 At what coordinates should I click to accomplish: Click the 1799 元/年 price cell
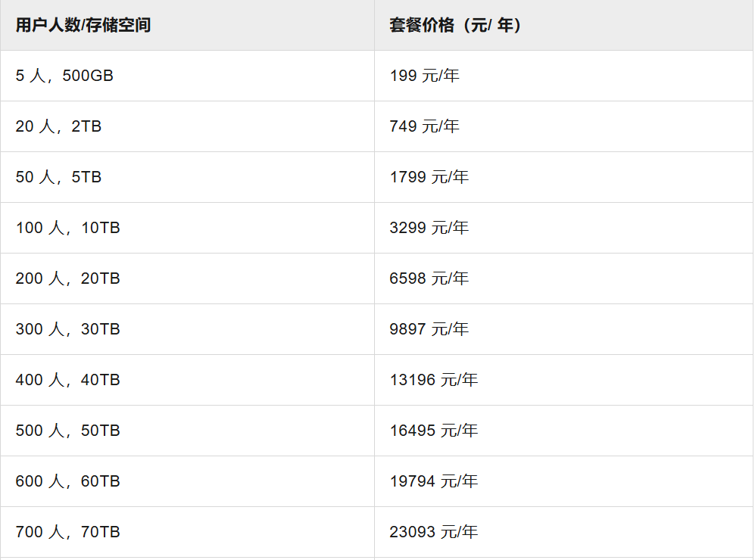click(x=429, y=177)
